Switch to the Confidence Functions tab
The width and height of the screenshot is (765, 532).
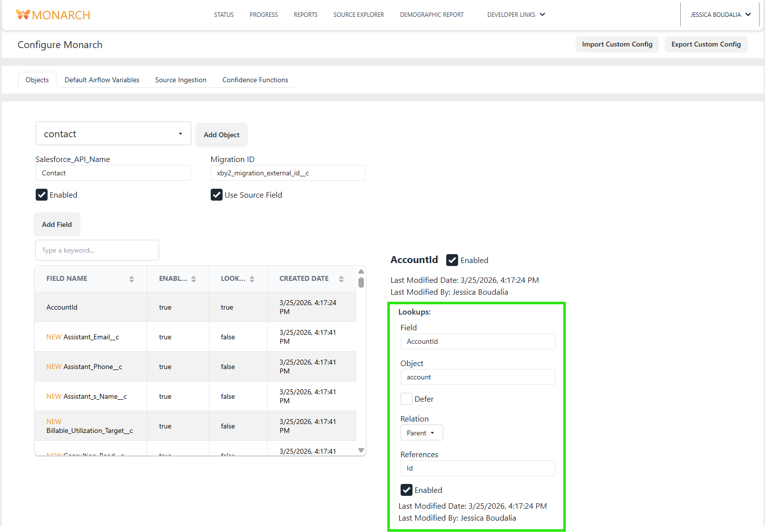click(255, 80)
